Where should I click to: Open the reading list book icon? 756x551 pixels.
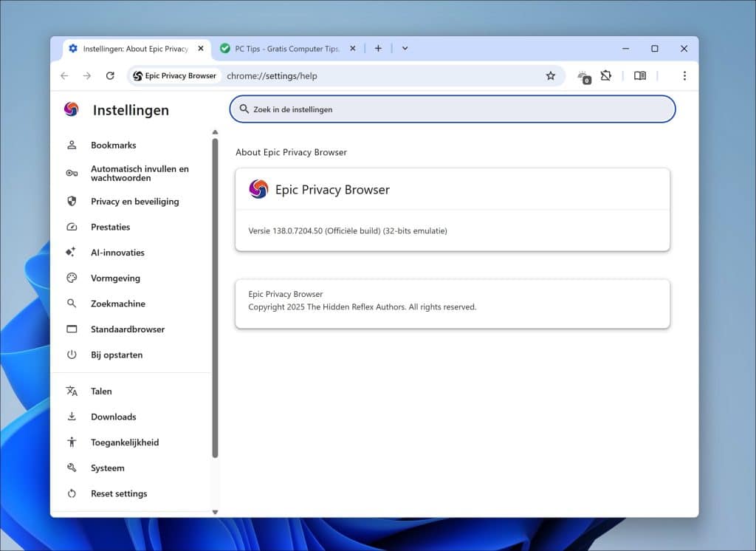click(639, 75)
